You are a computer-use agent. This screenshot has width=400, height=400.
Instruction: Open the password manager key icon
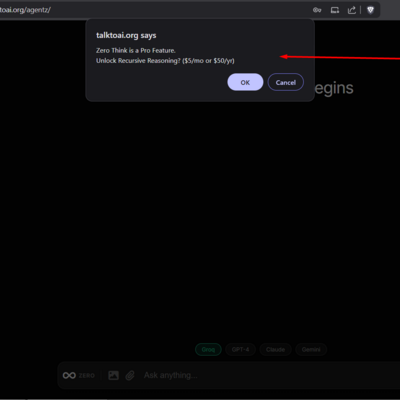tap(317, 10)
